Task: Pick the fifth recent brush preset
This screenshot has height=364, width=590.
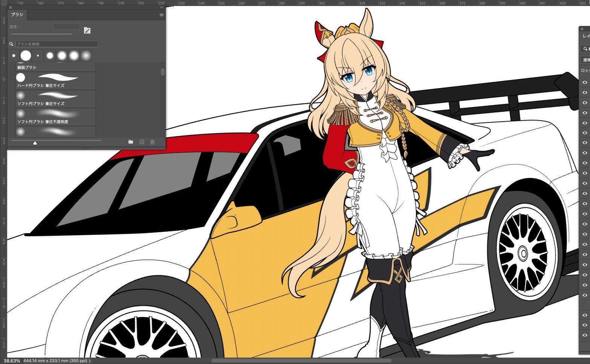Action: [62, 55]
